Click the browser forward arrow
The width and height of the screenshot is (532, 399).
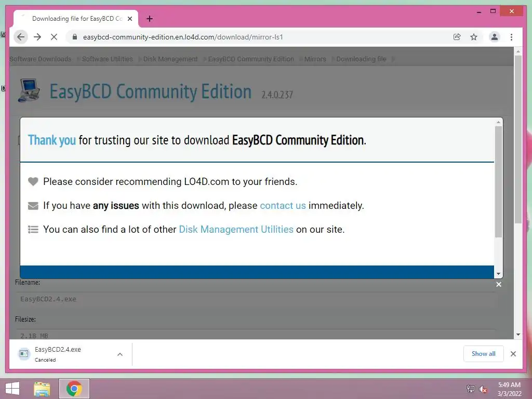coord(37,37)
